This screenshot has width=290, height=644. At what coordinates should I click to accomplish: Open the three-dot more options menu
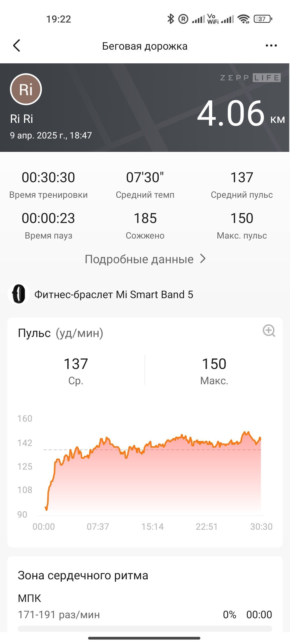271,46
